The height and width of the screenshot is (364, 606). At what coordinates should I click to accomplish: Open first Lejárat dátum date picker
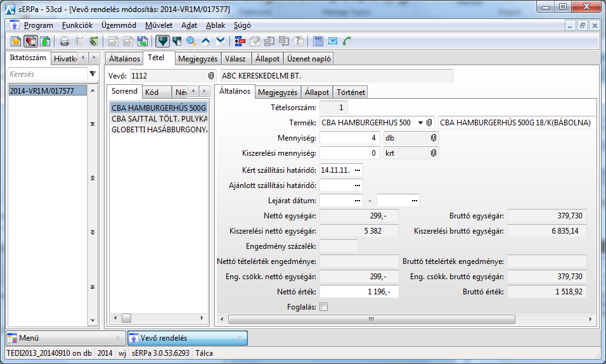(x=358, y=200)
